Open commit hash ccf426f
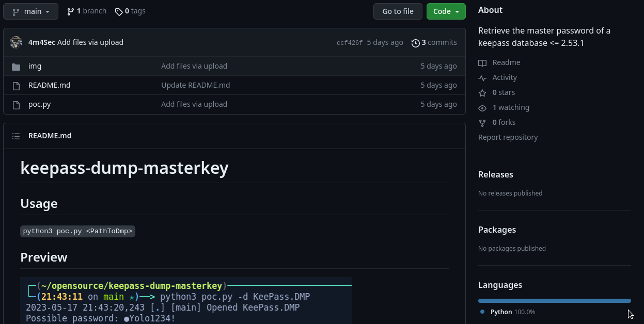644x324 pixels. tap(349, 43)
